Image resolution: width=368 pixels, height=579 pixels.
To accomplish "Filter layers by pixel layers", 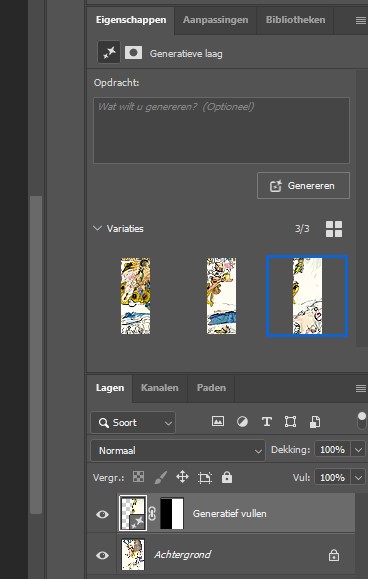I will point(218,421).
